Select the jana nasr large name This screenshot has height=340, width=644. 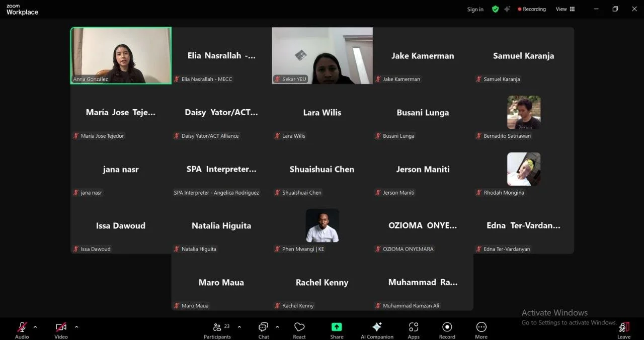click(121, 169)
